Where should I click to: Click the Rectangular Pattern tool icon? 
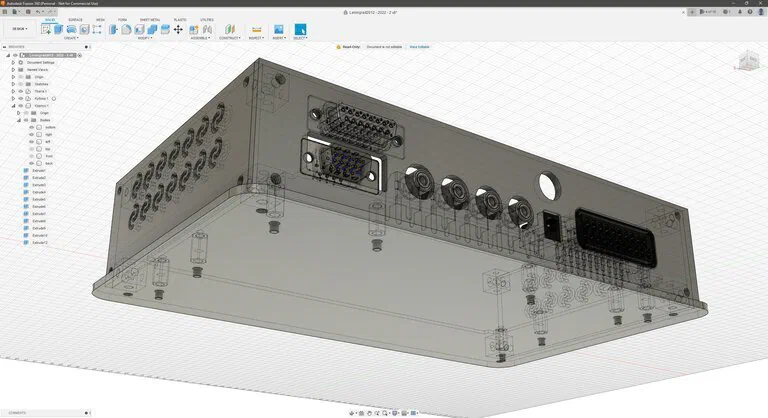[x=97, y=29]
